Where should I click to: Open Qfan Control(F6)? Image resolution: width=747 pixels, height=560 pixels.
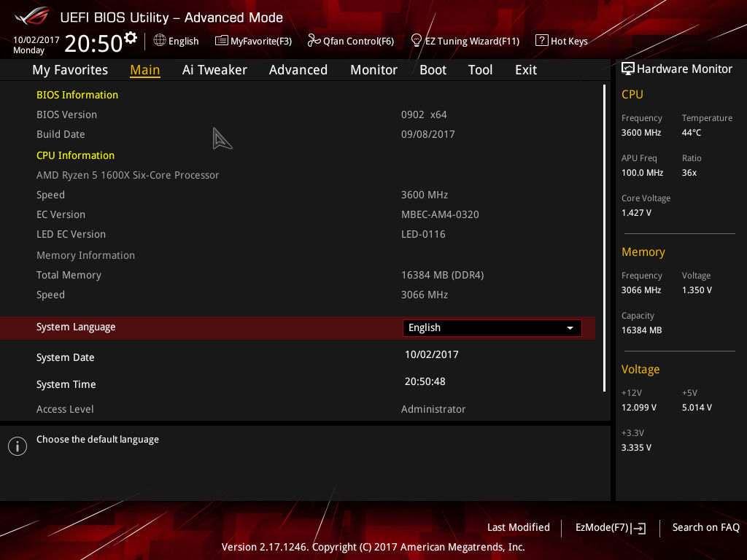tap(351, 41)
